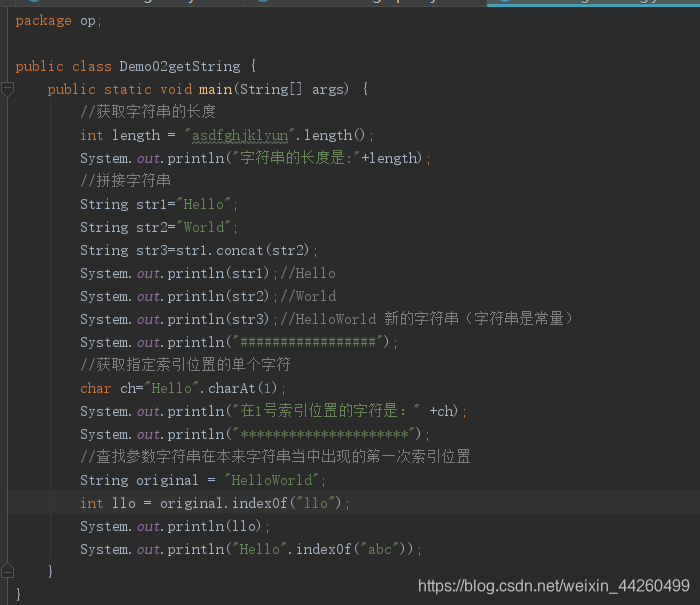This screenshot has height=605, width=700.
Task: Click the comment //查找参数字符串在本来字符串当中出现的第一次索引位置
Action: [x=275, y=457]
